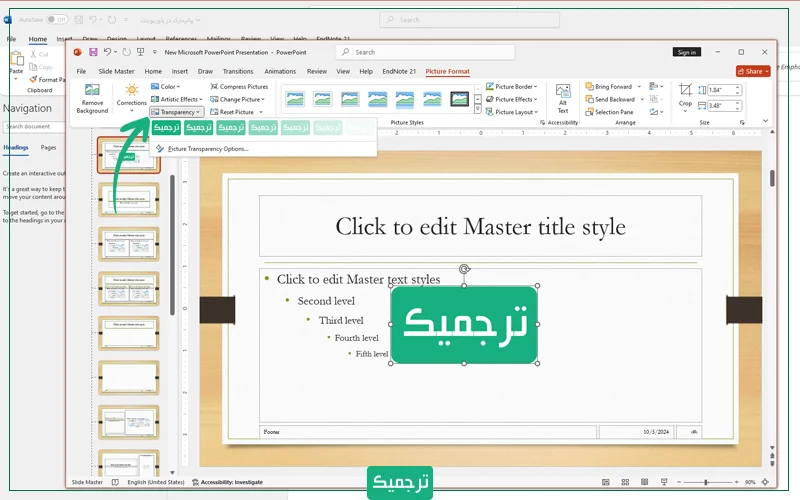Save the PowerPoint presentation
The image size is (800, 500).
coord(93,52)
